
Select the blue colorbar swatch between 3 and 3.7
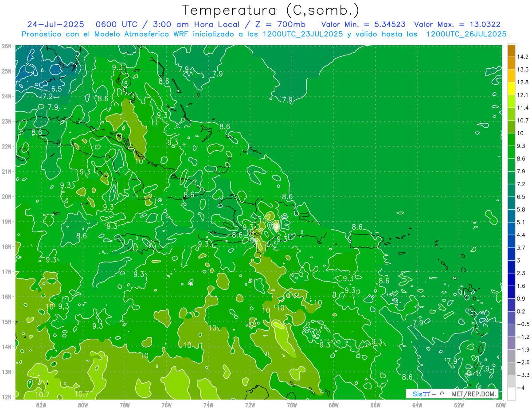point(511,254)
